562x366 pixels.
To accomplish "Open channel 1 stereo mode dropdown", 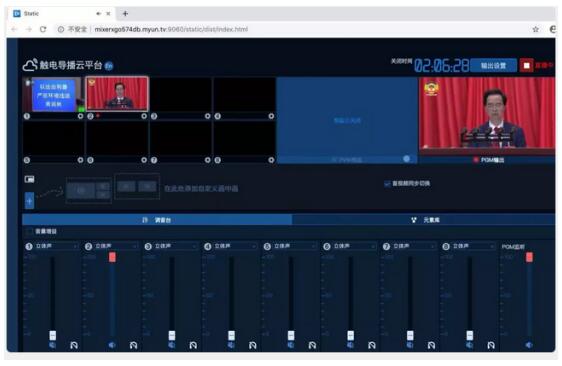I will pos(56,246).
